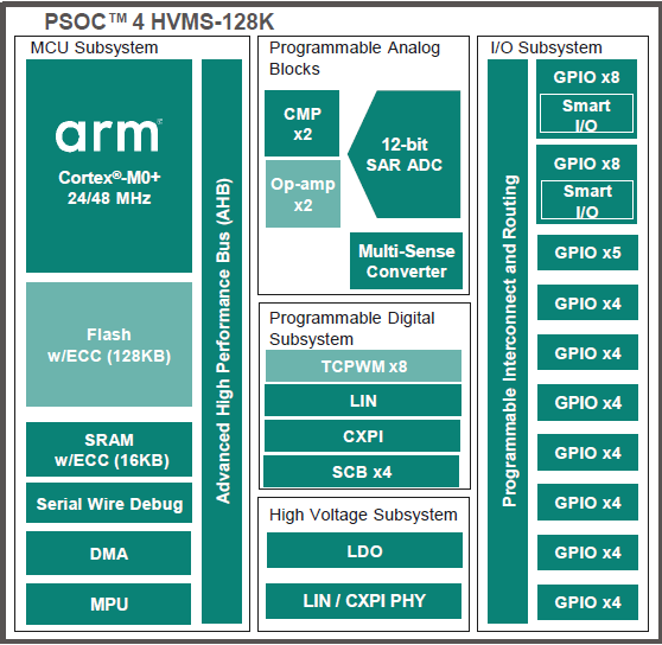This screenshot has width=662, height=645.
Task: Click the arm logo in the Cortex block
Action: click(109, 136)
